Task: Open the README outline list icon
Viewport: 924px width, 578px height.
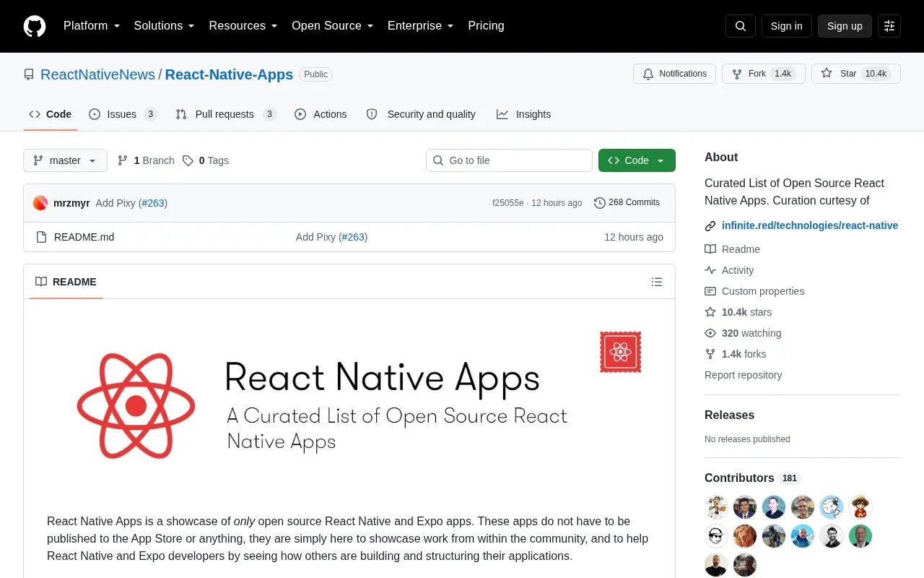Action: coord(657,282)
